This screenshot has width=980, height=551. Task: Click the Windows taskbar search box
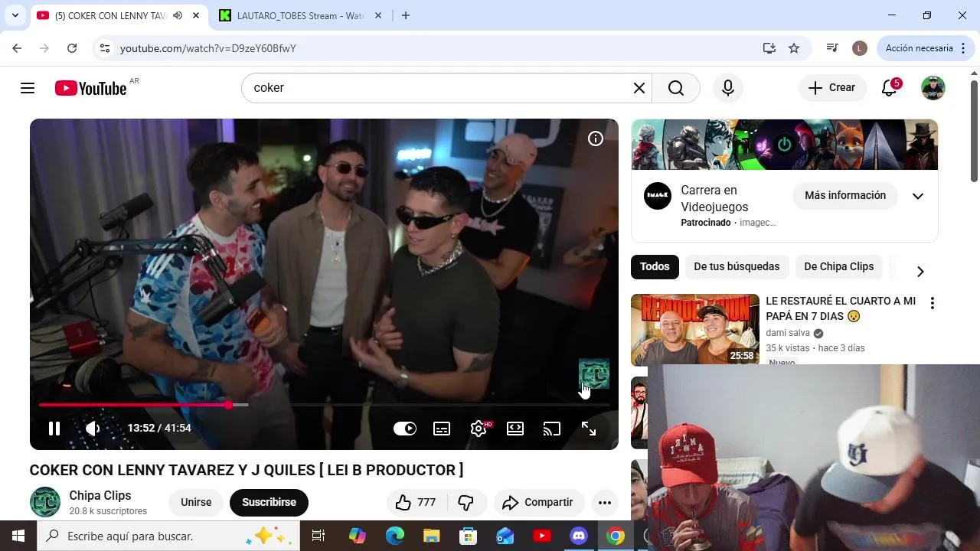[168, 536]
